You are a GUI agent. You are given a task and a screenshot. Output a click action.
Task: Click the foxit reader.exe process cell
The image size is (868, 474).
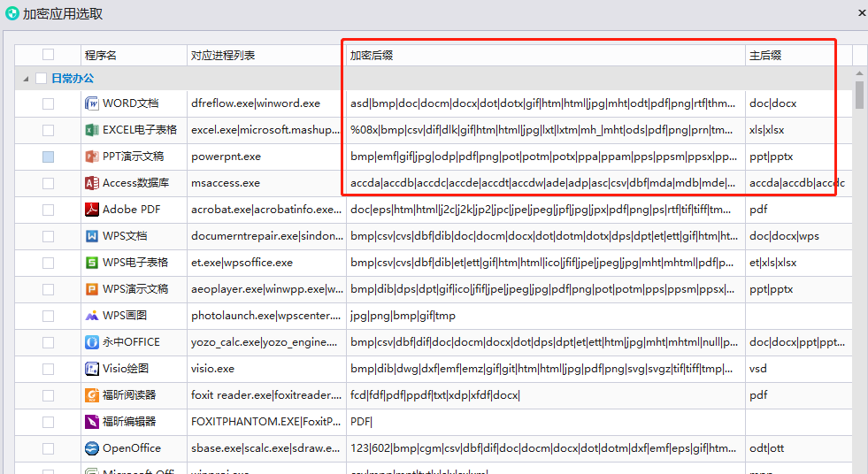(267, 395)
